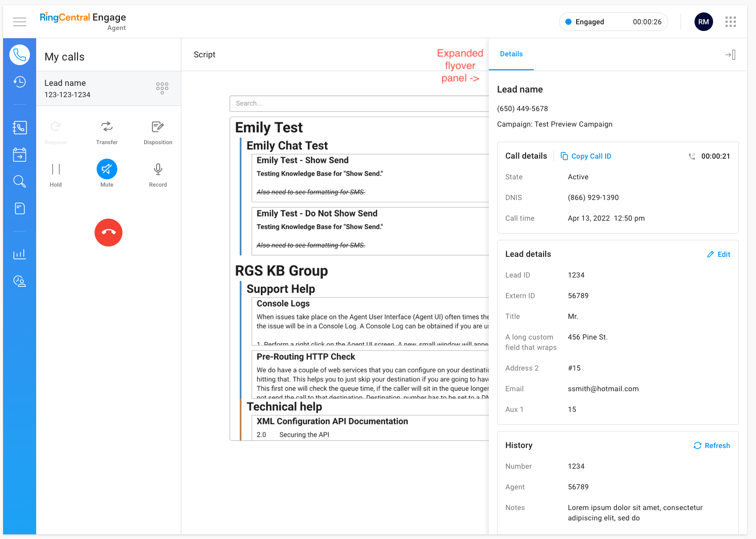756x539 pixels.
Task: Expand the navigation hamburger menu
Action: (20, 22)
